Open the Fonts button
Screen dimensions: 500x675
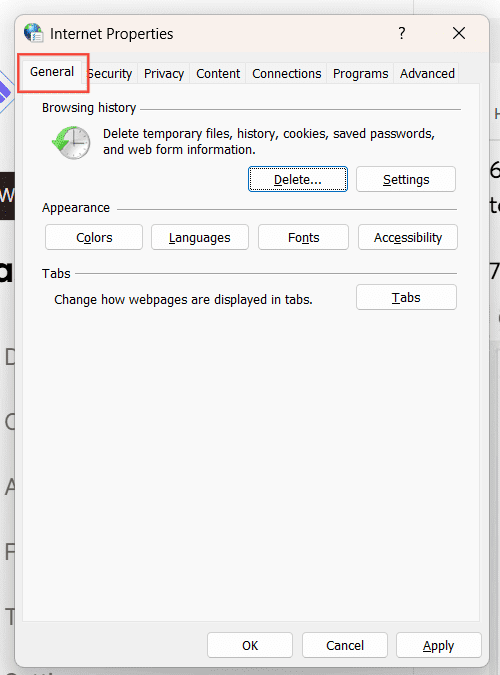click(x=303, y=237)
